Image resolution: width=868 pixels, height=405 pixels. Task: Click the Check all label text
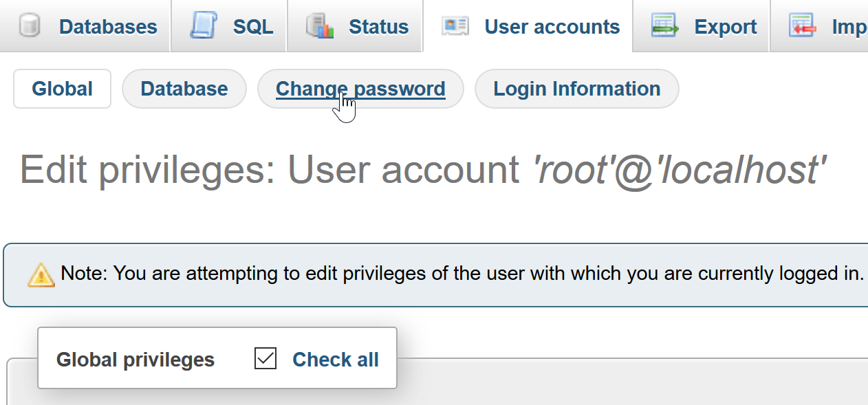click(x=336, y=360)
